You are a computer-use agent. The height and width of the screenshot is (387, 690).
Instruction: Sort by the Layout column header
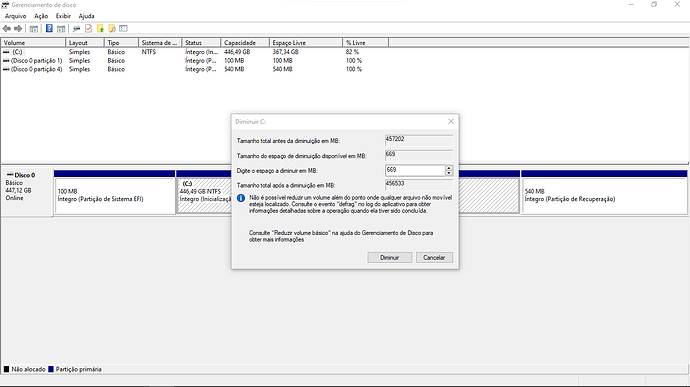click(85, 43)
